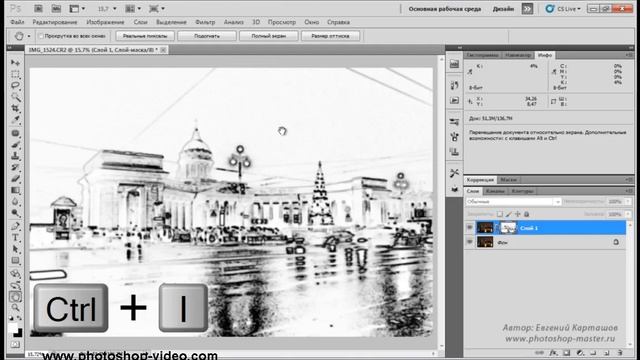Select the layer mask thumbnail of 'Слой 1'
This screenshot has width=640, height=360.
509,228
